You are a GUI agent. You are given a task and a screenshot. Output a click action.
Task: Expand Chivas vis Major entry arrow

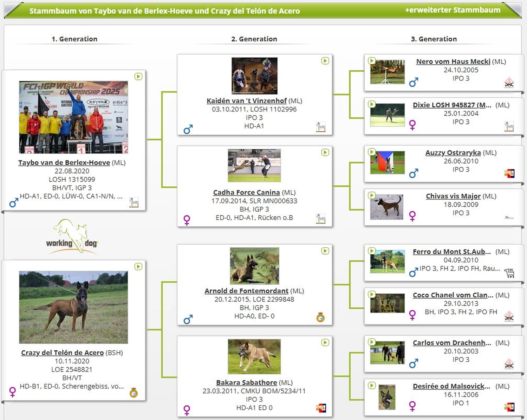pyautogui.click(x=372, y=195)
